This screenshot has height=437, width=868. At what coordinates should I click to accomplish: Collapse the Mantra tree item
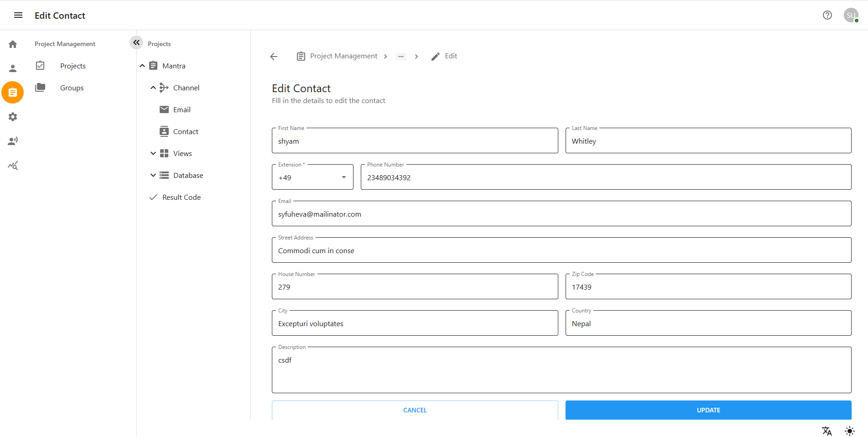[x=142, y=65]
